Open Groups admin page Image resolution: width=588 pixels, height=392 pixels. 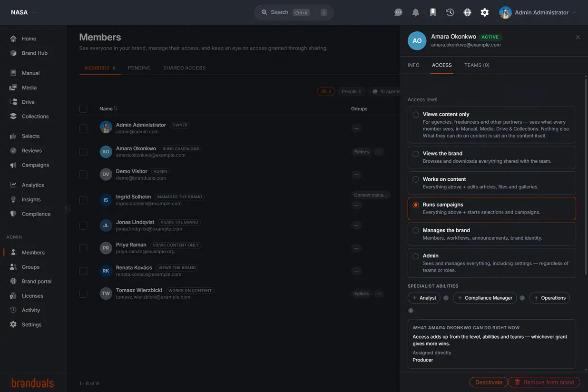(x=30, y=267)
